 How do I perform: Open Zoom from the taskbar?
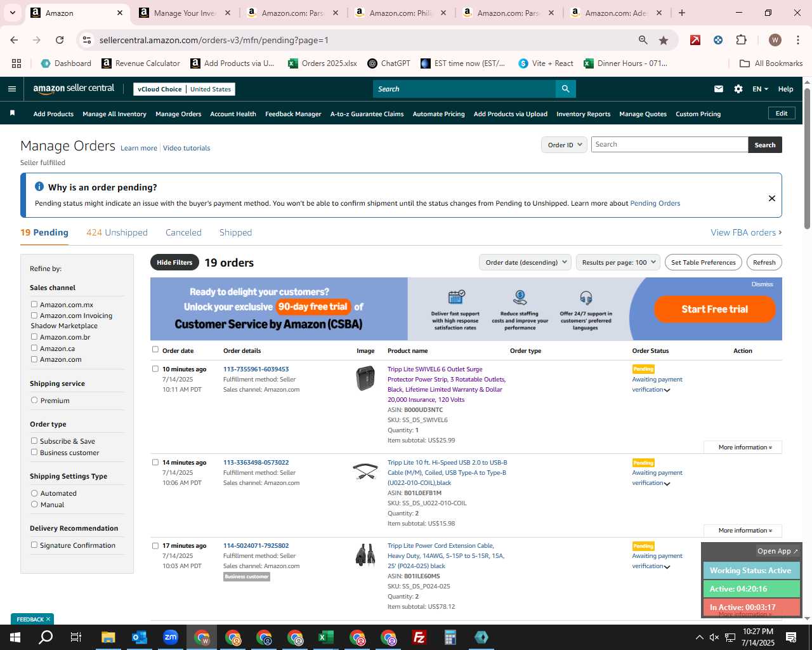point(170,637)
